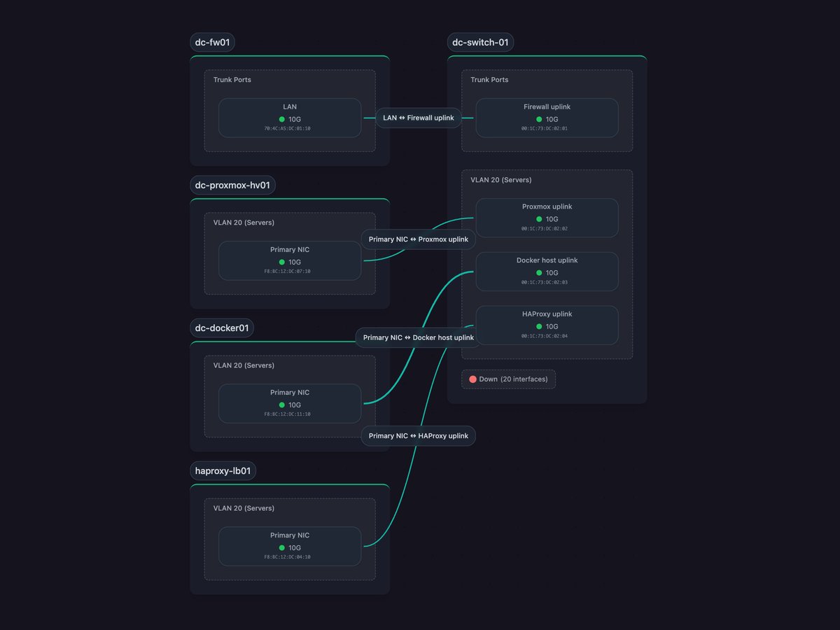Select the dc-switch-01 device title
The height and width of the screenshot is (630, 840).
click(x=480, y=43)
